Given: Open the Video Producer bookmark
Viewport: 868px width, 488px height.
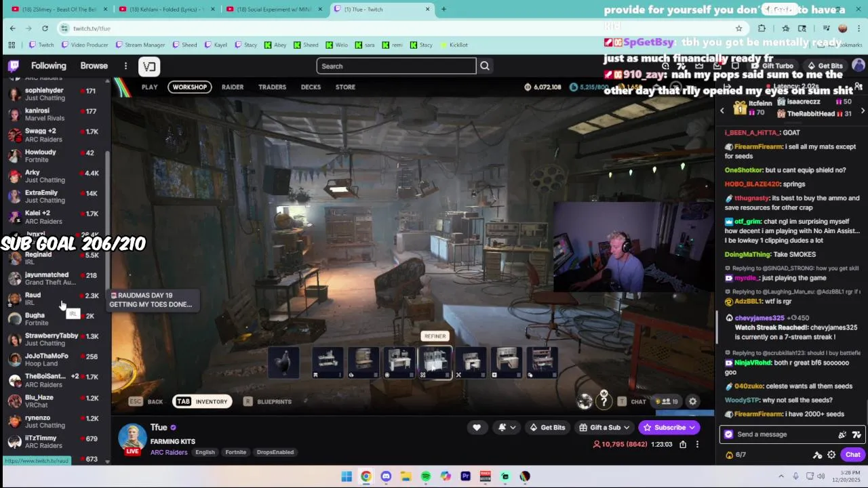Looking at the screenshot, I should [x=84, y=45].
